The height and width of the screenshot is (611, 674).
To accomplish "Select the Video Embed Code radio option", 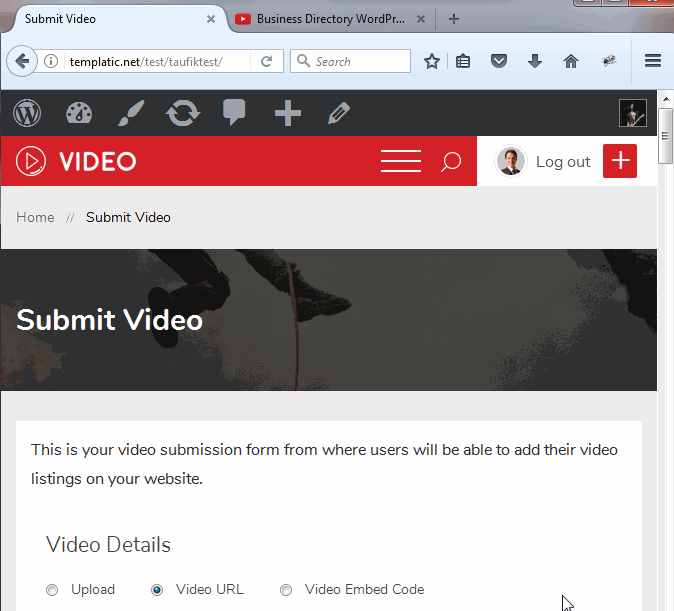I will 286,590.
